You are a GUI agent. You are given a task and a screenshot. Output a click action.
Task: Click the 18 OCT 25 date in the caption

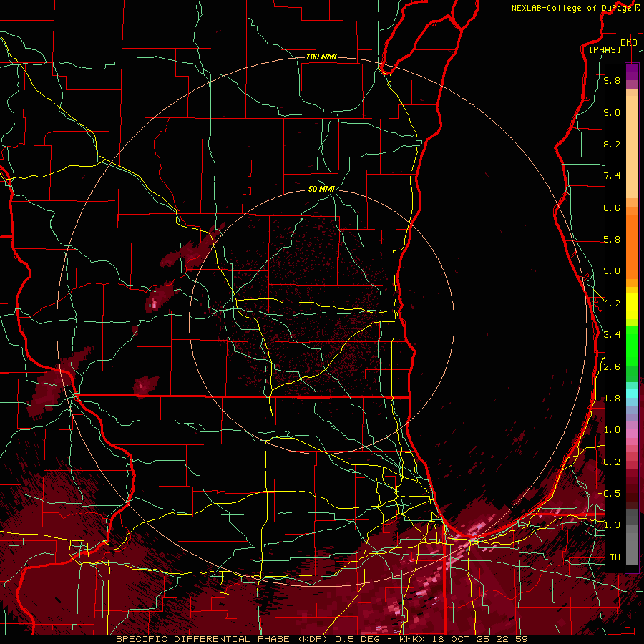pyautogui.click(x=459, y=639)
